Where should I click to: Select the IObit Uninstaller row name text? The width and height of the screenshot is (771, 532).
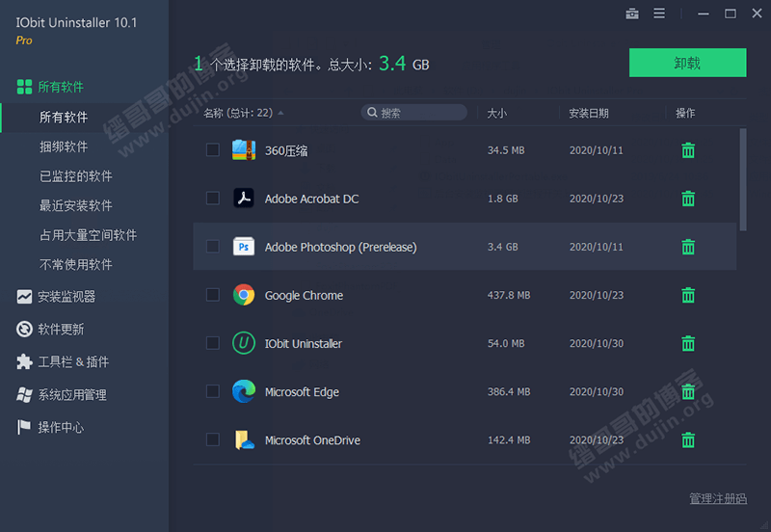click(304, 344)
